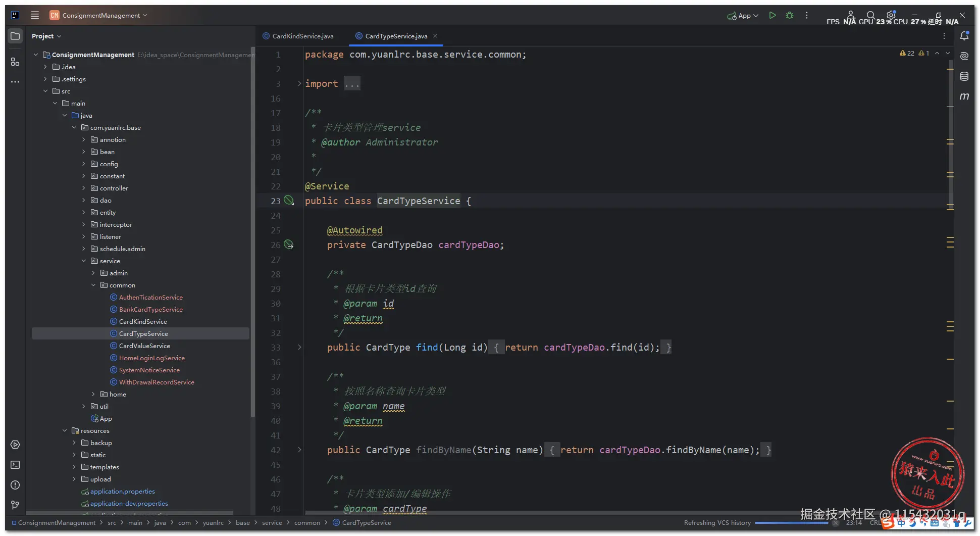This screenshot has width=980, height=536.
Task: Show more tool windows ellipsis
Action: click(x=15, y=81)
